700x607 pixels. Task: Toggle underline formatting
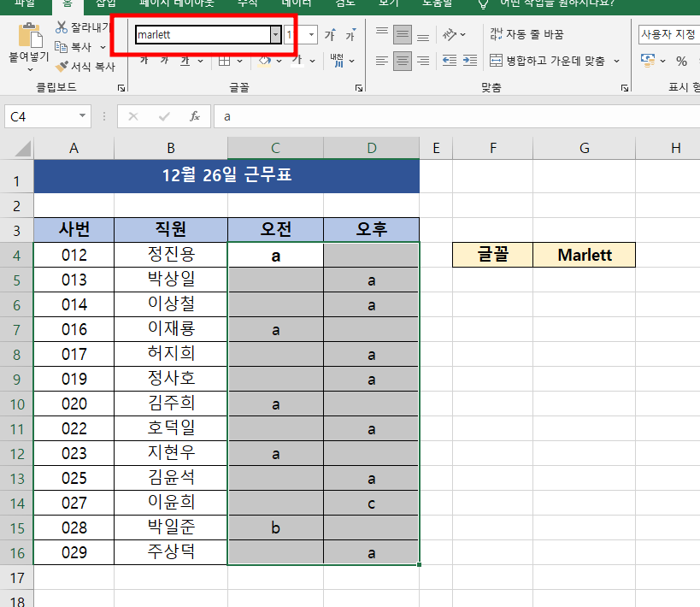[x=185, y=61]
